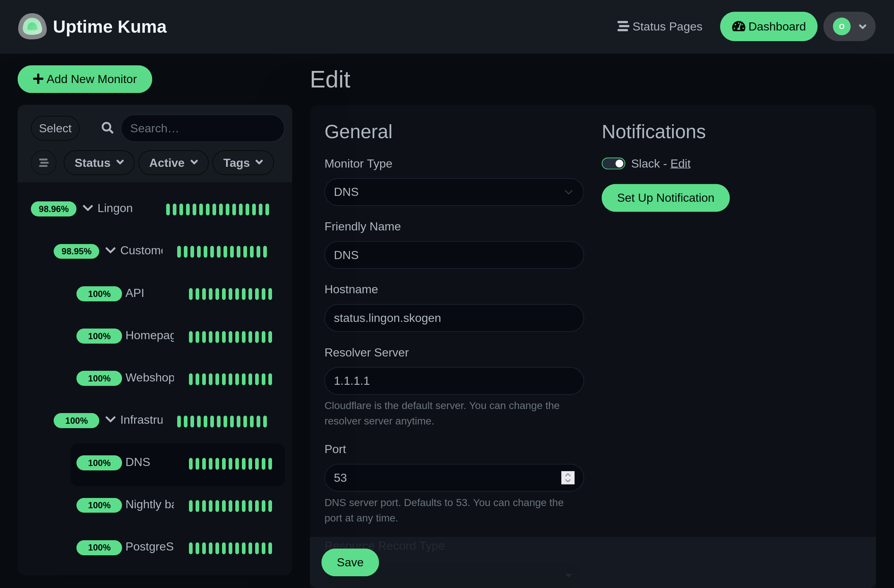Click the Uptime Kuma logo icon
The width and height of the screenshot is (894, 588).
click(x=32, y=27)
